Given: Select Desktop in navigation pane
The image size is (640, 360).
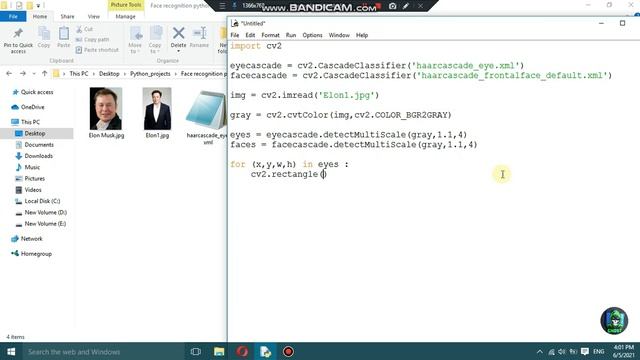Looking at the screenshot, I should [x=35, y=133].
